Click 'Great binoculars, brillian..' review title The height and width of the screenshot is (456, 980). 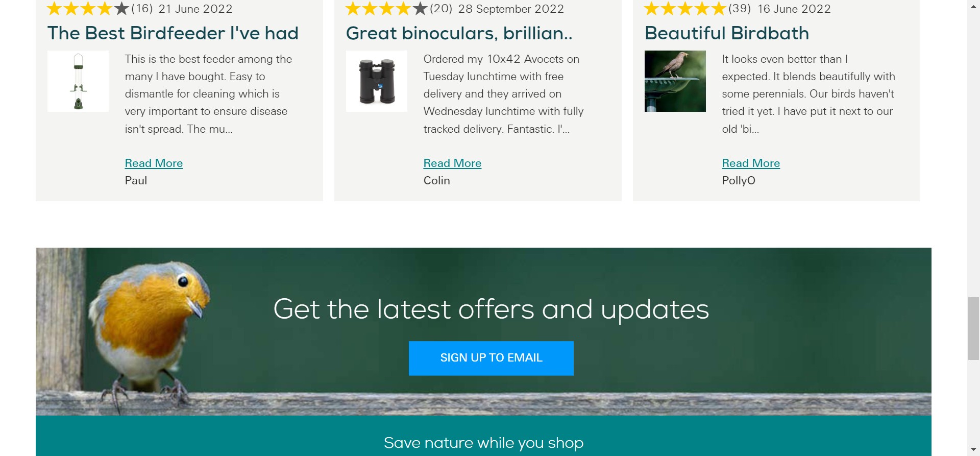tap(459, 33)
